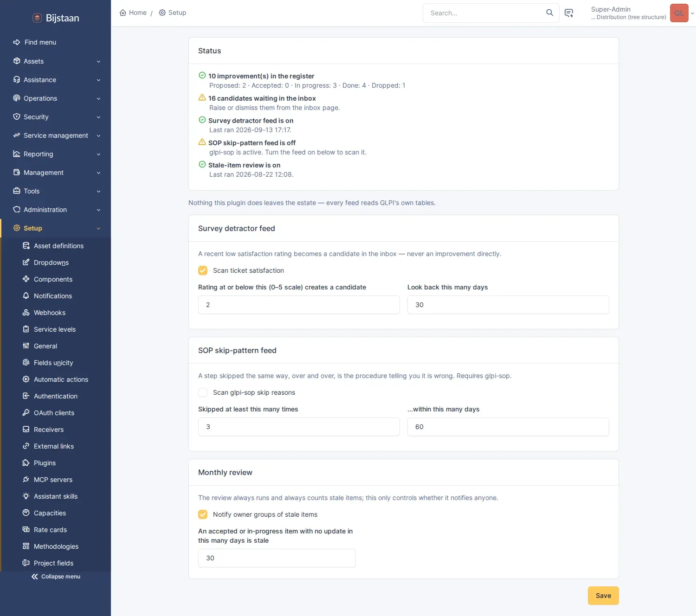Screen dimensions: 696x616
Task: Click the within this many days field
Action: point(508,427)
